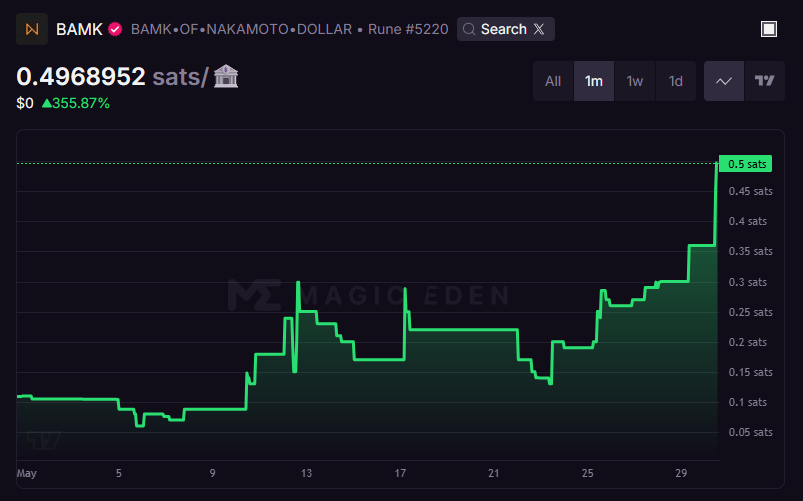This screenshot has height=501, width=803.
Task: Click the 29 date axis label
Action: 681,473
